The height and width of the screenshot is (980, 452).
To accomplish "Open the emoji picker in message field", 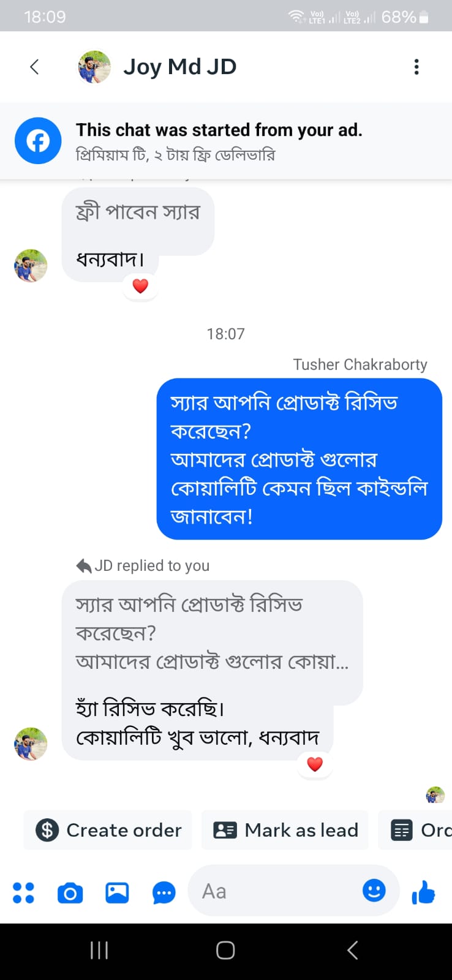I will (374, 890).
